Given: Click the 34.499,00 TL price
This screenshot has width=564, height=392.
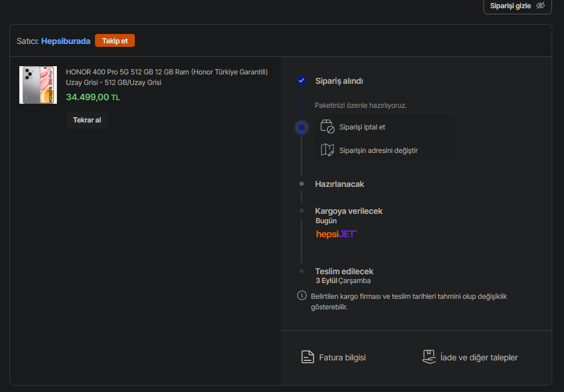Looking at the screenshot, I should 93,97.
